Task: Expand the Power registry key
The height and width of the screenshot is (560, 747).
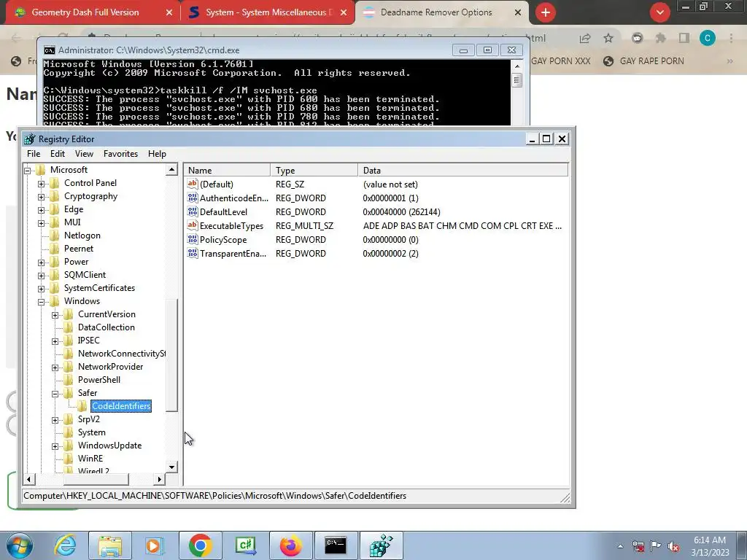Action: pos(41,262)
